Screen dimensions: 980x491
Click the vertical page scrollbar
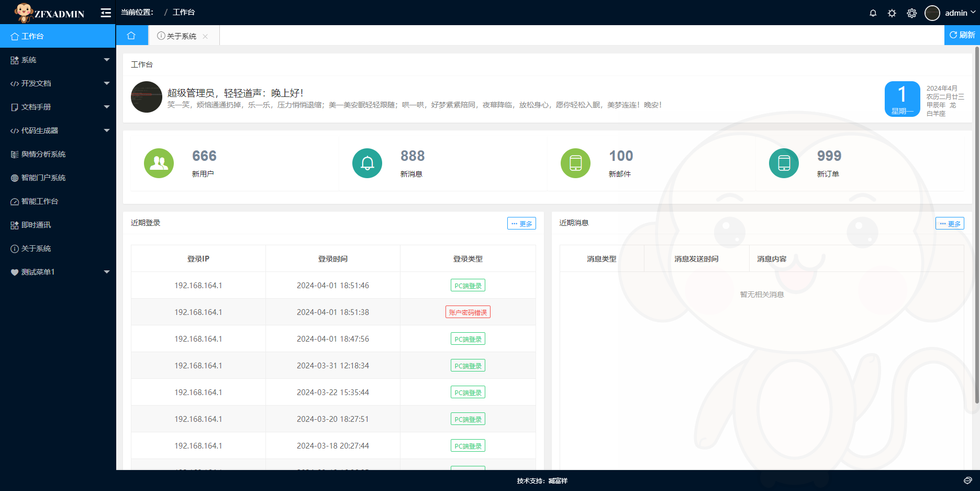point(977,225)
